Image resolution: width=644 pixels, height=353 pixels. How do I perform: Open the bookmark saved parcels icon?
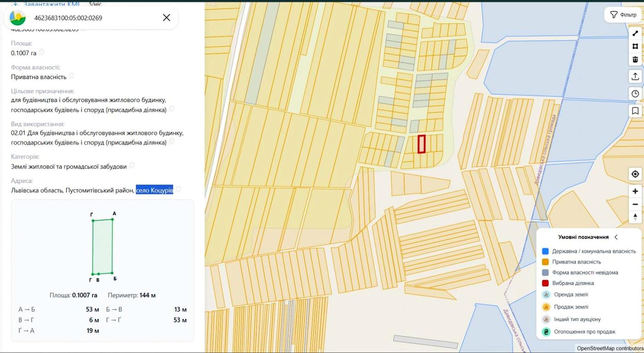tap(635, 111)
